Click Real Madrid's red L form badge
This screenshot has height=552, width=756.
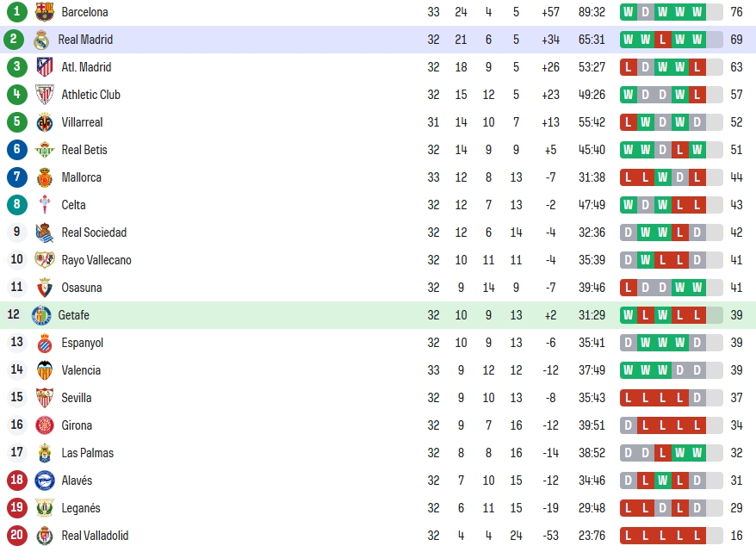[x=662, y=40]
